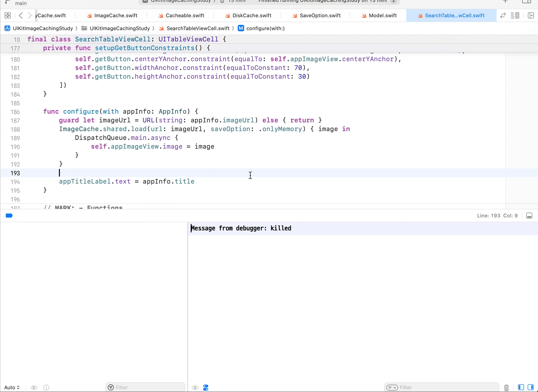This screenshot has width=538, height=392.
Task: Click configure(with:) in the jump bar
Action: pos(265,29)
